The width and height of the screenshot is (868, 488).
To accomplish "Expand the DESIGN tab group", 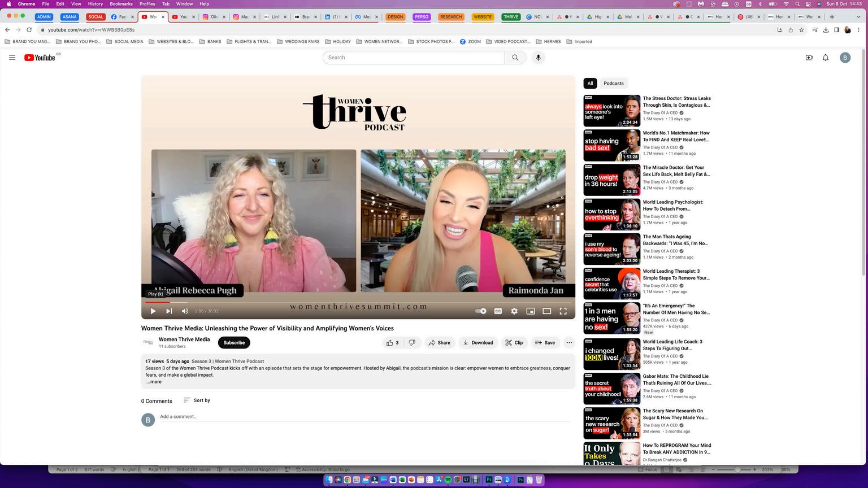I will [396, 17].
